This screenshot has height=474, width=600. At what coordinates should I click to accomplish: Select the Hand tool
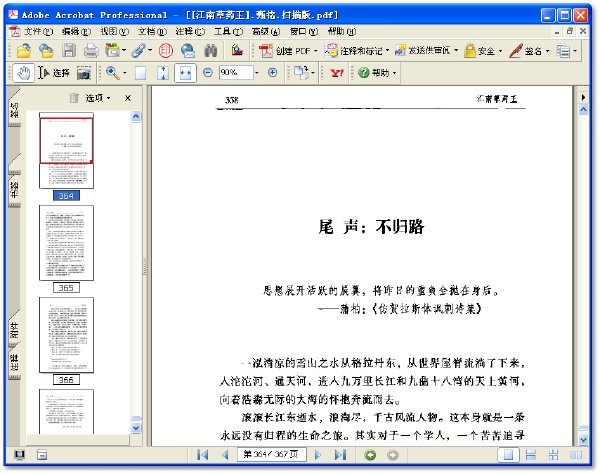pos(24,73)
